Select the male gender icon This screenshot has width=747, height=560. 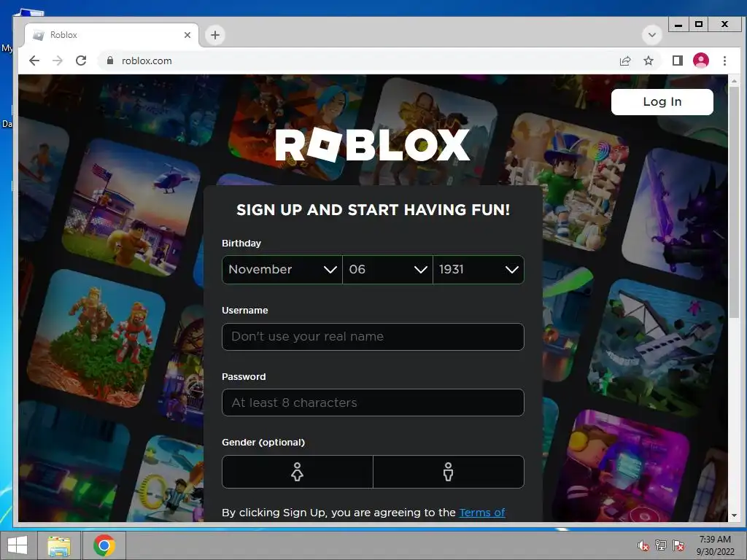pos(449,472)
